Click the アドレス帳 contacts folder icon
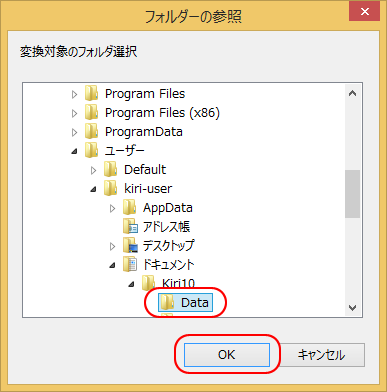Screen dimensions: 387x392 (x=130, y=227)
